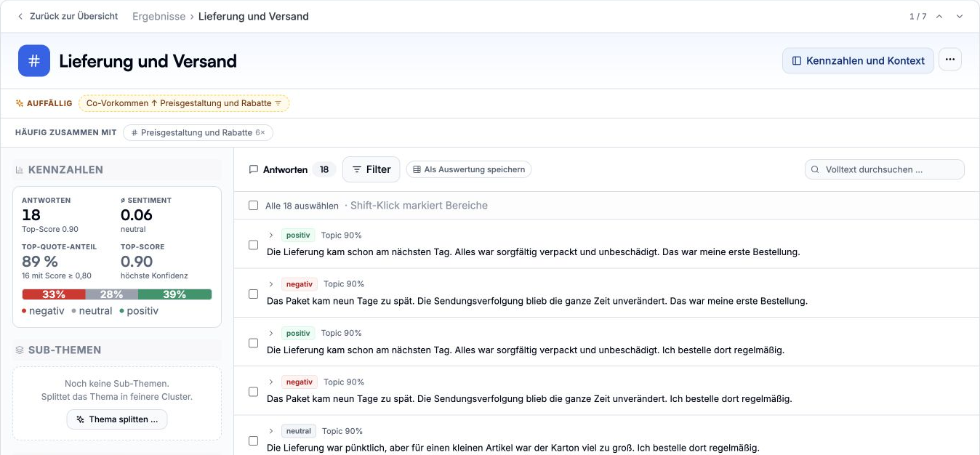Click Als Auswertung speichern
The width and height of the screenshot is (980, 455).
pos(469,169)
